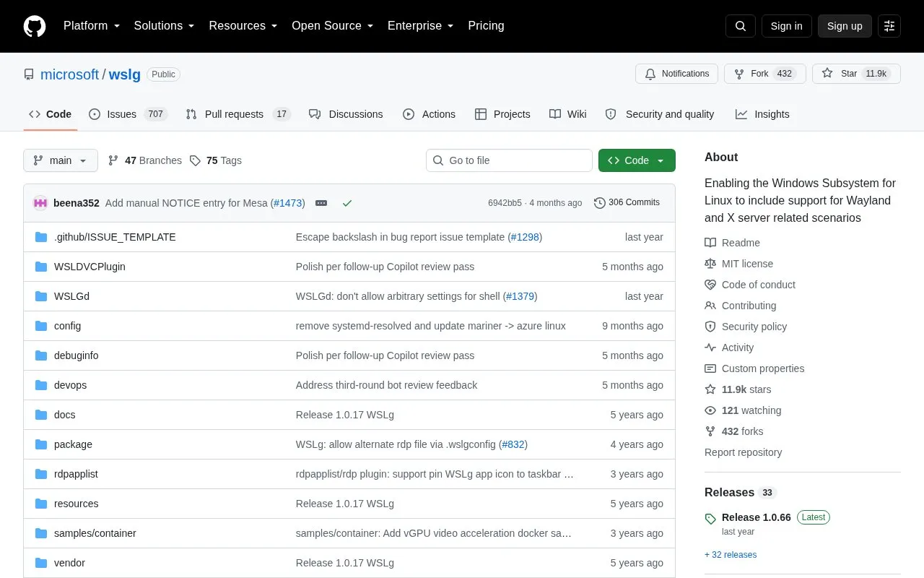The height and width of the screenshot is (578, 924).
Task: Click the Fork repository button
Action: 765,74
